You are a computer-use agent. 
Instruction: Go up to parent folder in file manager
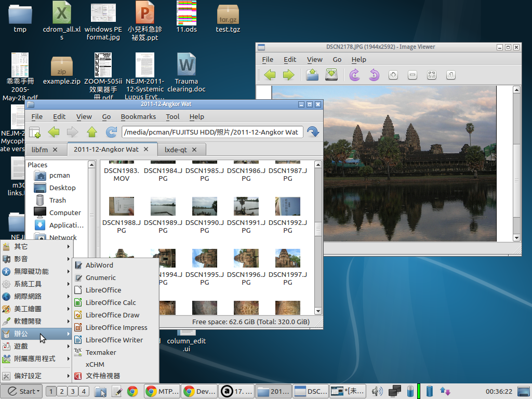coord(92,132)
